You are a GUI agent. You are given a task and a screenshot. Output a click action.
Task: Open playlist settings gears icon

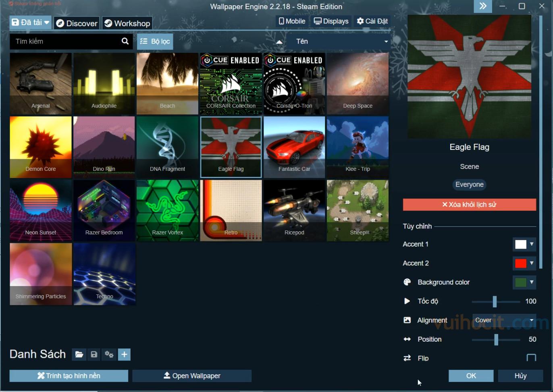[x=109, y=355]
